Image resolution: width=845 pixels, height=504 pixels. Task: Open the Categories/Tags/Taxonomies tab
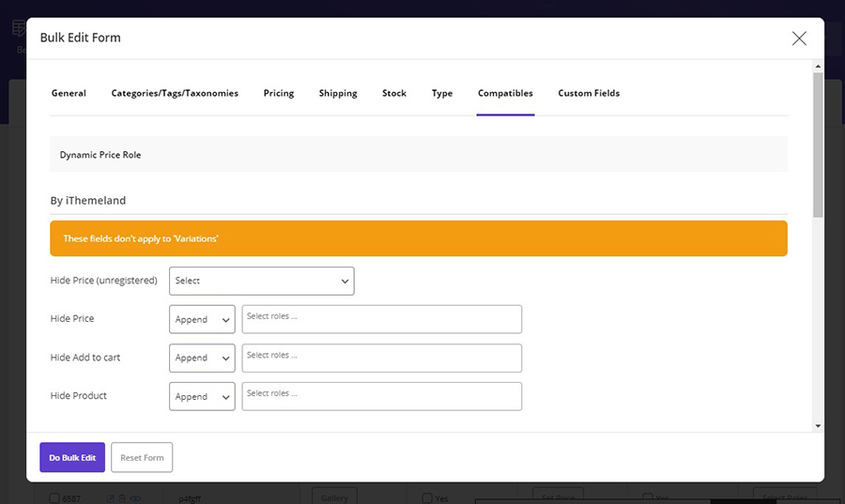click(x=175, y=93)
